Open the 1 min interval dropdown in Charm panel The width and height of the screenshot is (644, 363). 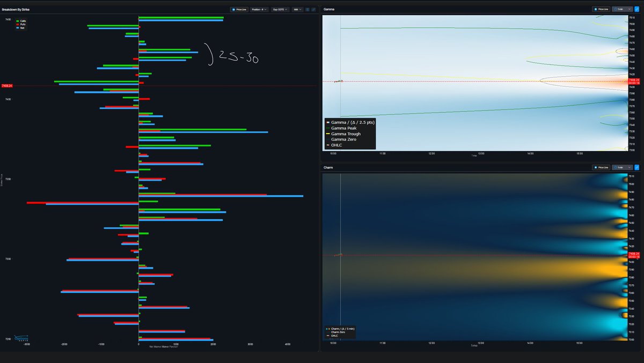tap(621, 167)
